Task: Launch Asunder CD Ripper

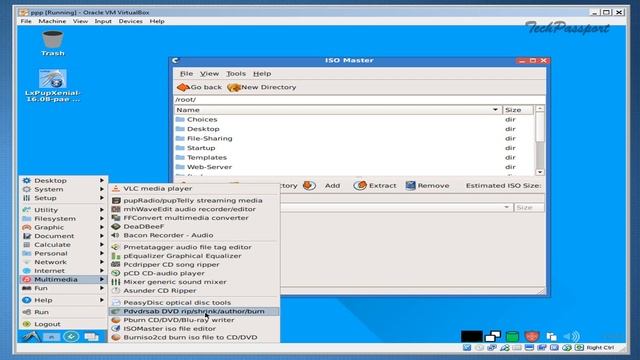Action: point(194,291)
